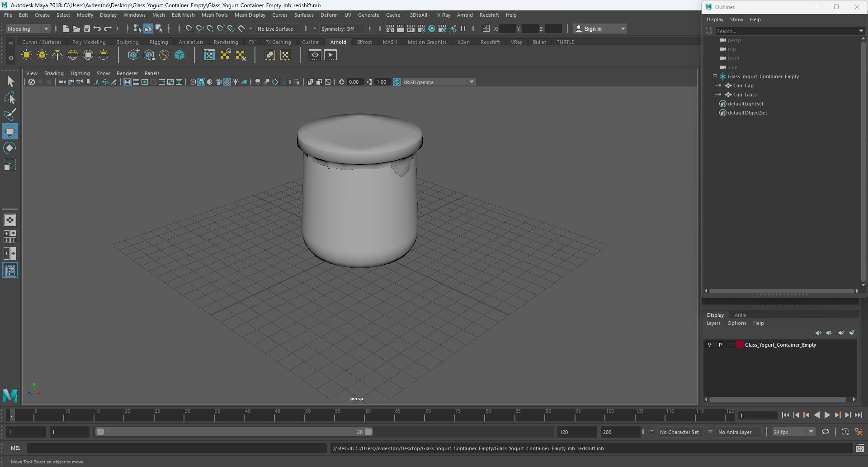
Task: Activate the Move tool
Action: coord(10,131)
